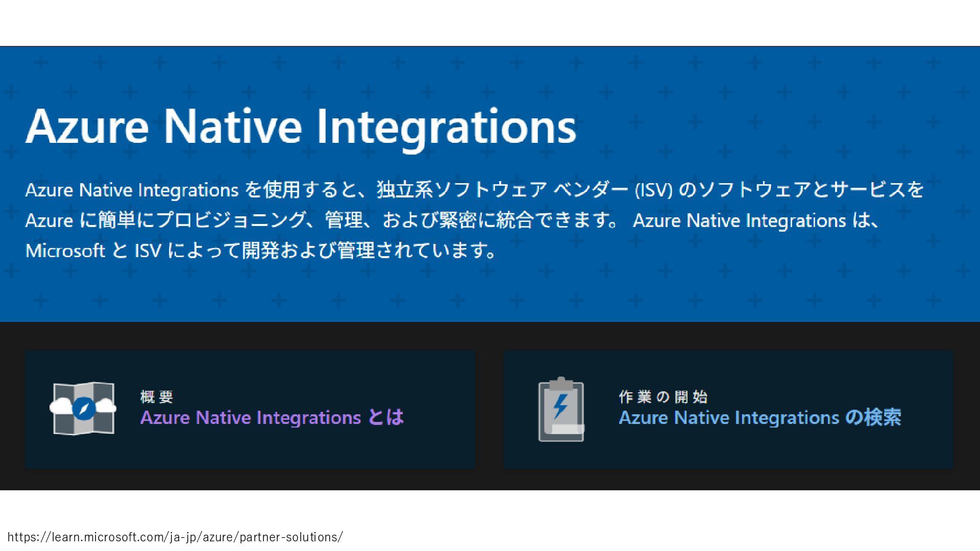980x551 pixels.
Task: Click the clip at the top of the clipboard icon
Action: (x=561, y=383)
